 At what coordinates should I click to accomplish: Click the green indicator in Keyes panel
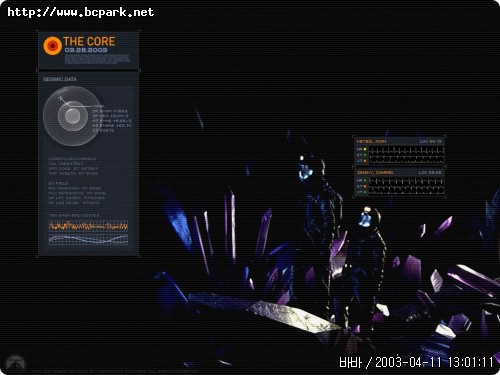[x=365, y=155]
